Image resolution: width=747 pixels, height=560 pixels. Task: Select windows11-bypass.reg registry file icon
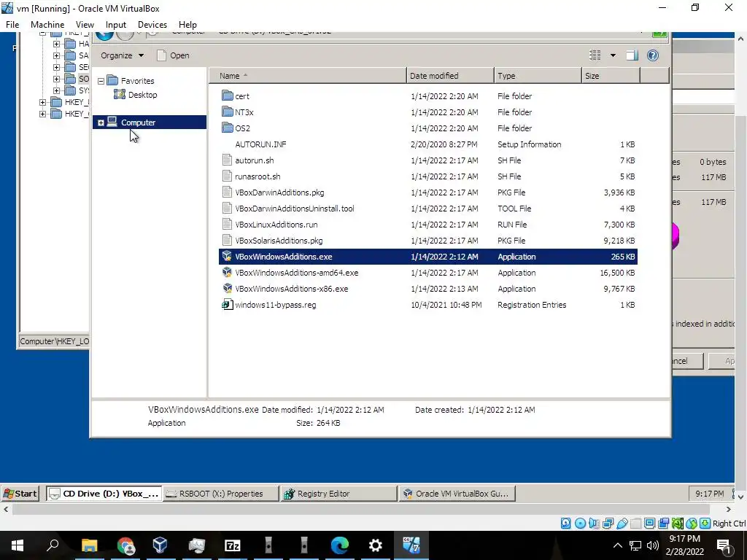click(228, 305)
